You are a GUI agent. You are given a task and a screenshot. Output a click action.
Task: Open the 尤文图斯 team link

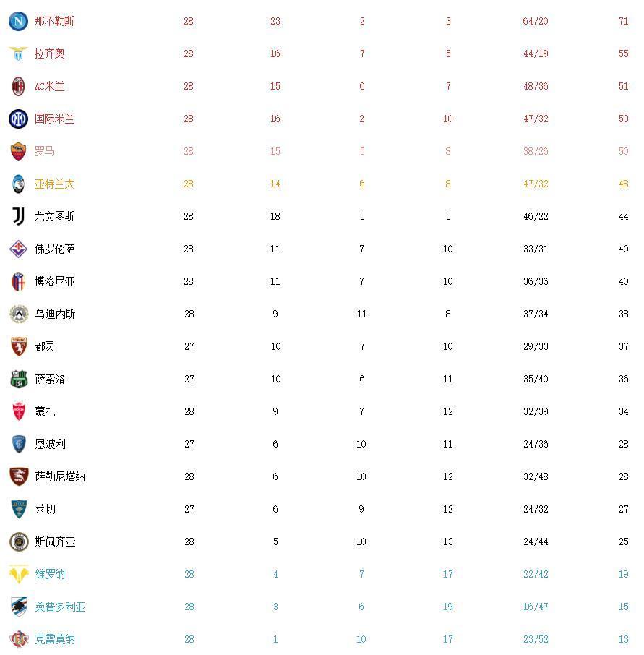[x=54, y=216]
